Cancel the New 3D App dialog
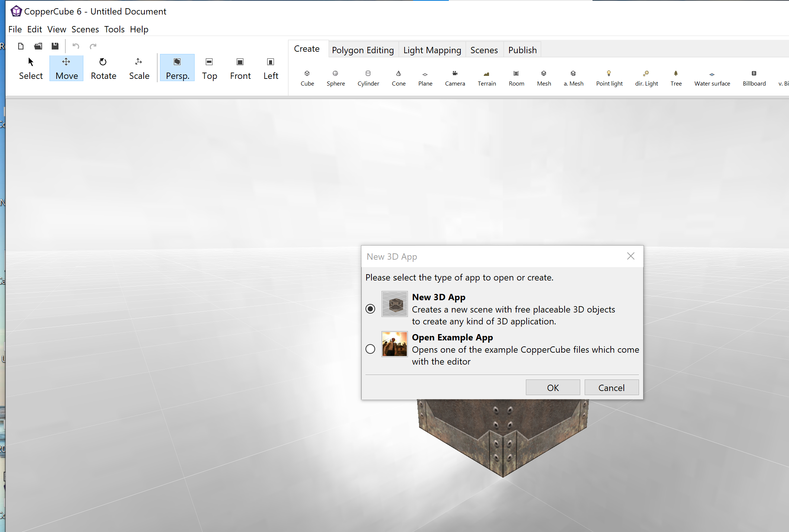 click(611, 388)
